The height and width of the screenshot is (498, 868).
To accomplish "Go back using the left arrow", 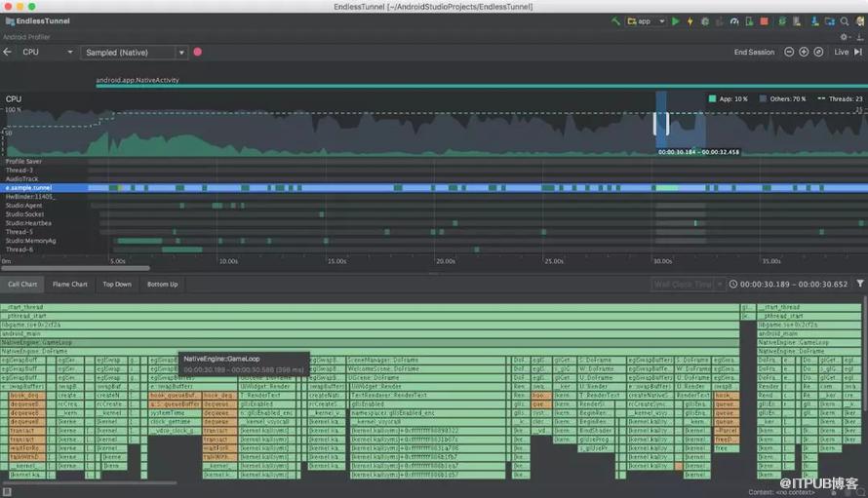I will (7, 52).
